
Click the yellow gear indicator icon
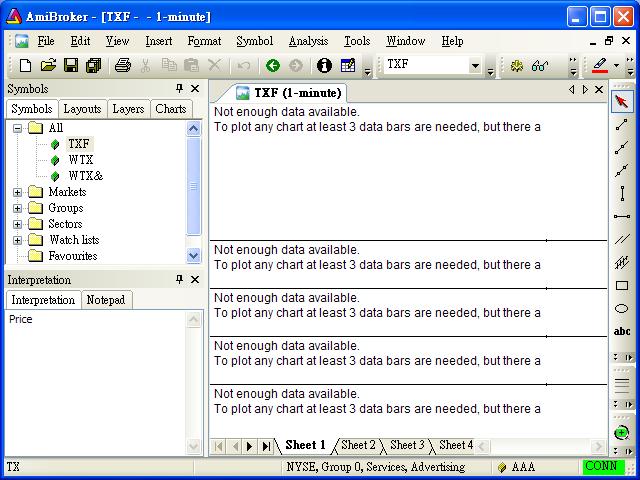[517, 65]
